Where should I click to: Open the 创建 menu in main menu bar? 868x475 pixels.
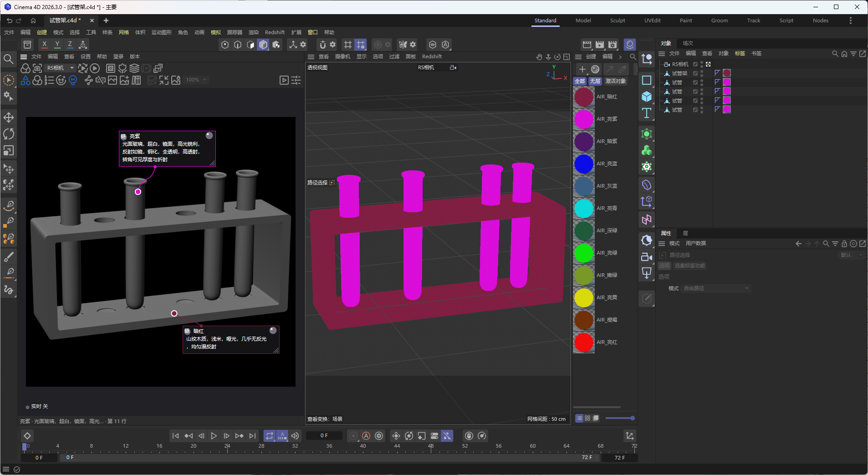(x=42, y=32)
